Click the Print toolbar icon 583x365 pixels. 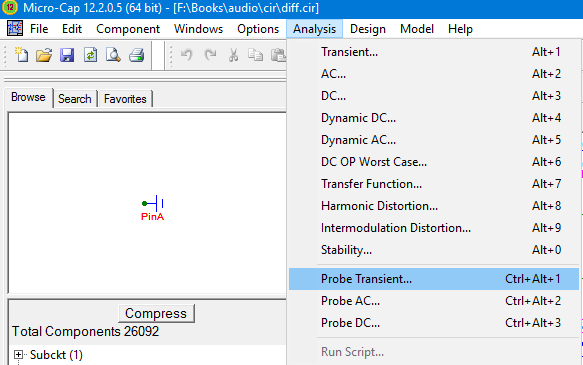tap(136, 55)
